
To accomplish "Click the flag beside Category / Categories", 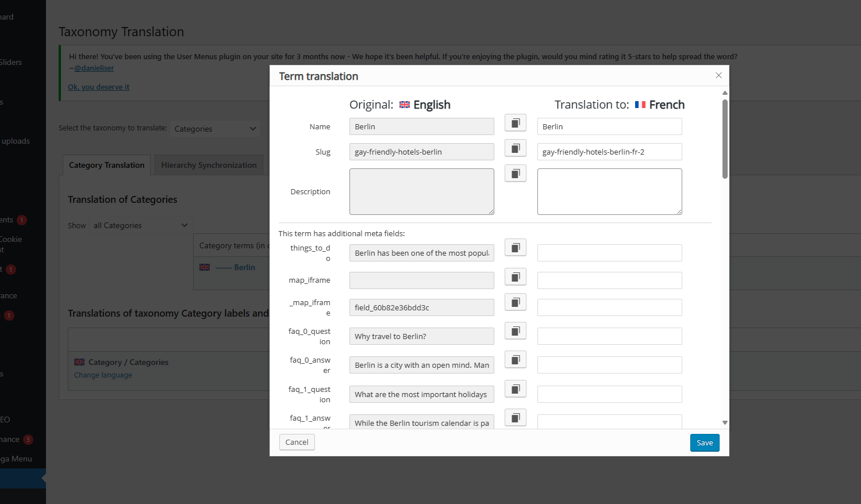I will pyautogui.click(x=79, y=362).
